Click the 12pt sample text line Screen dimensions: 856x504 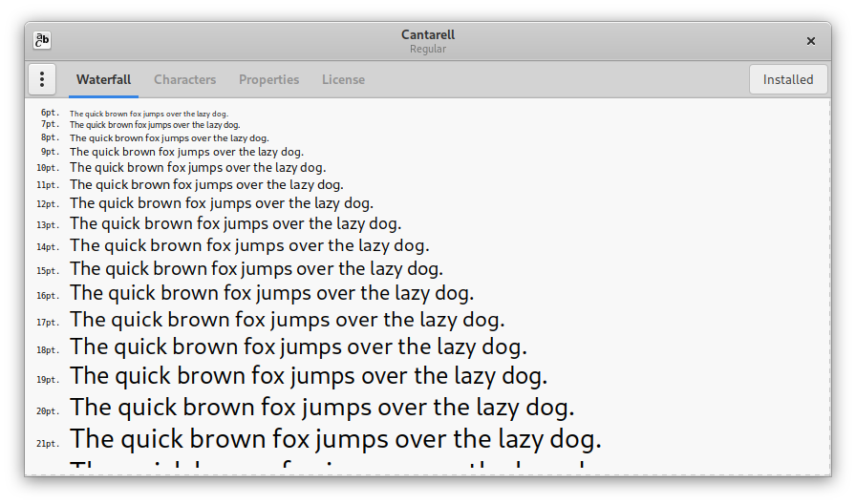click(221, 203)
